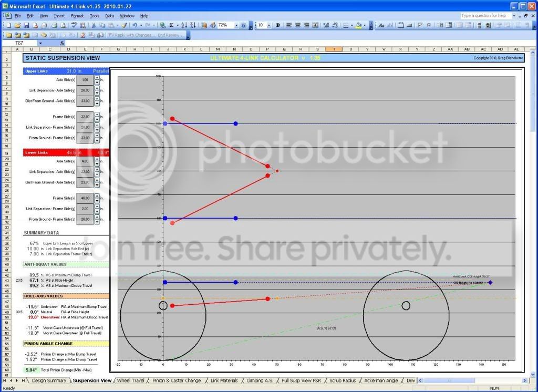Open the Fill Color bucket swatch
This screenshot has width=538, height=392.
(358, 25)
